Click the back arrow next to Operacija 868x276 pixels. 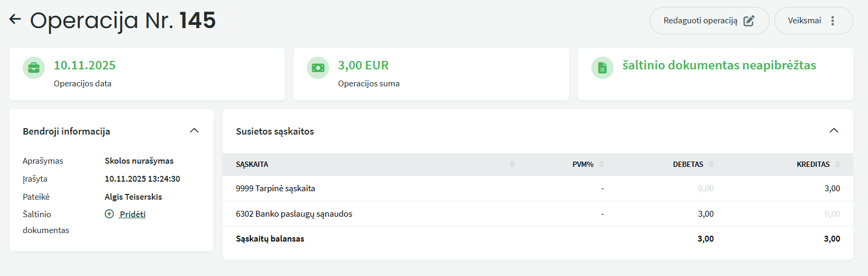(x=15, y=20)
